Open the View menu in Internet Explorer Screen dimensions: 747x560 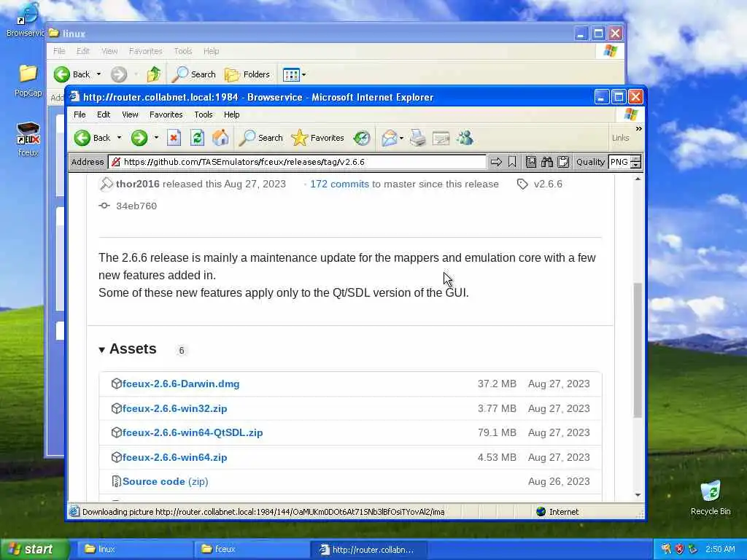130,114
